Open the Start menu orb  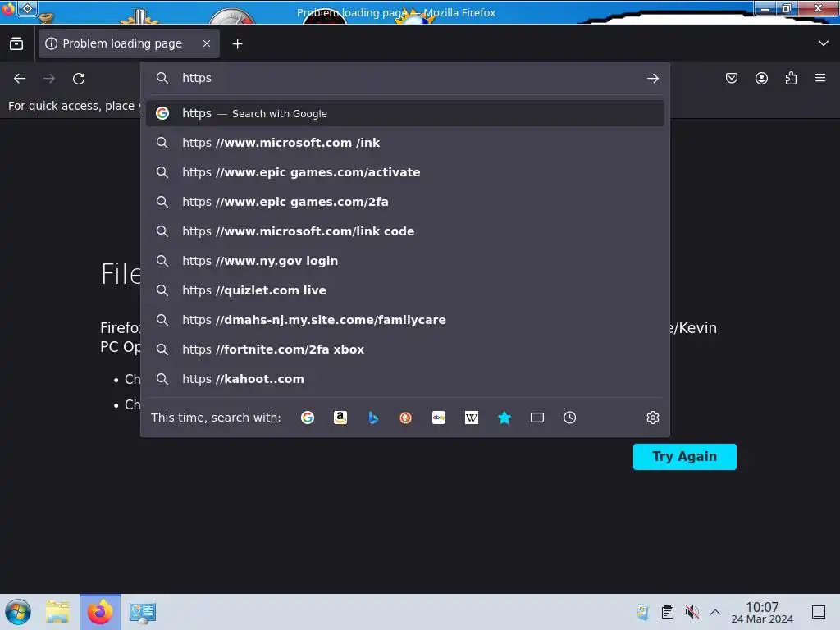click(18, 612)
